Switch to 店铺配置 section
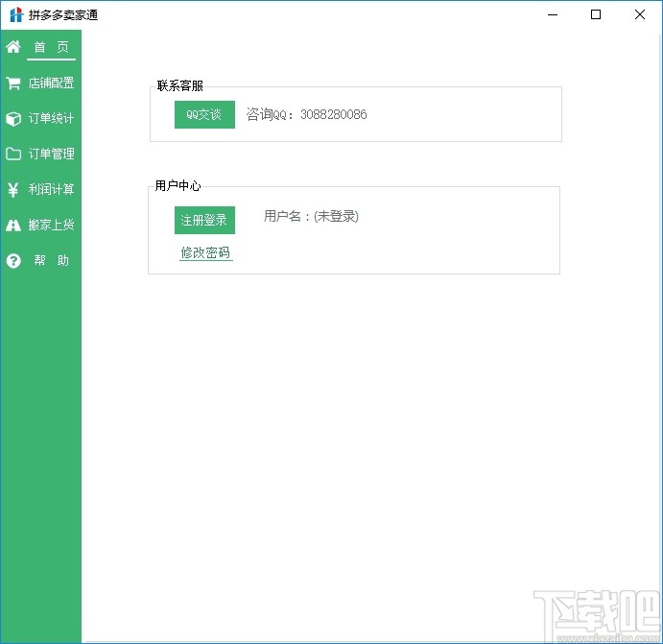The width and height of the screenshot is (663, 644). 51,83
